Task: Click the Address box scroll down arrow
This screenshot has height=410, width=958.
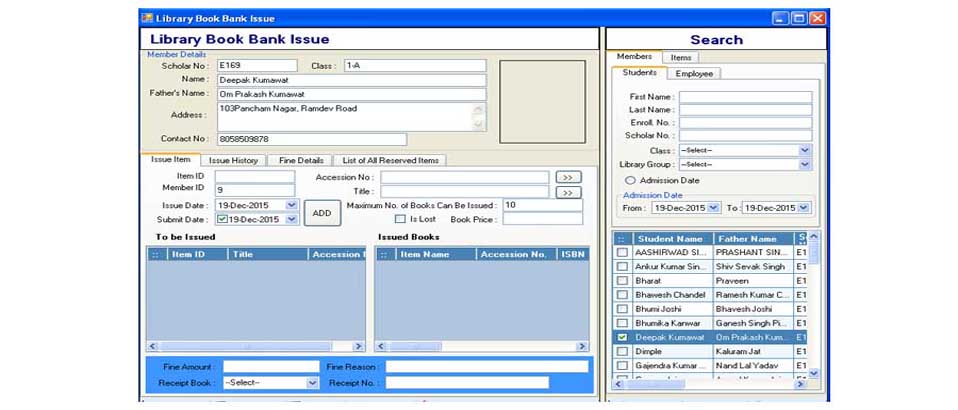Action: click(480, 124)
